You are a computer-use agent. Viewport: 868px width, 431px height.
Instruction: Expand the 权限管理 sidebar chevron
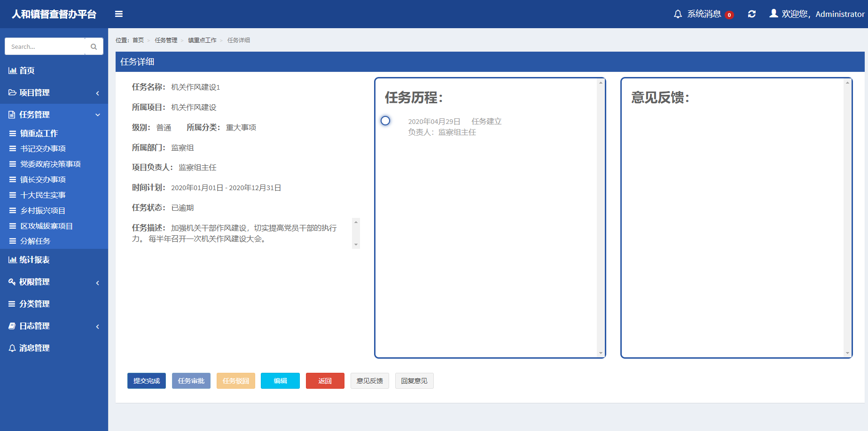tap(98, 283)
